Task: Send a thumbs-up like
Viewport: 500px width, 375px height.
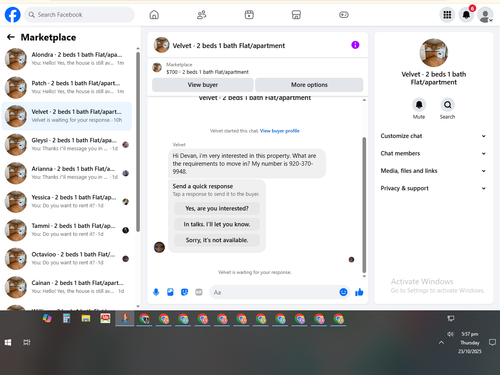Action: click(x=359, y=292)
